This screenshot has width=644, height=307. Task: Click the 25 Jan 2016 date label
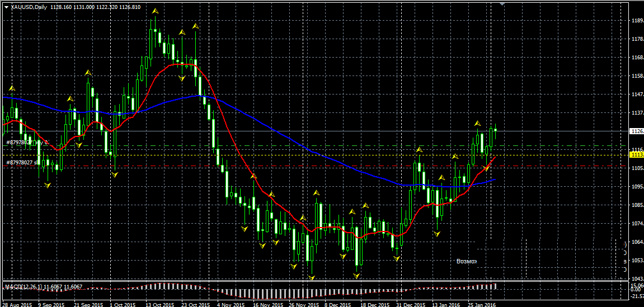pyautogui.click(x=482, y=305)
